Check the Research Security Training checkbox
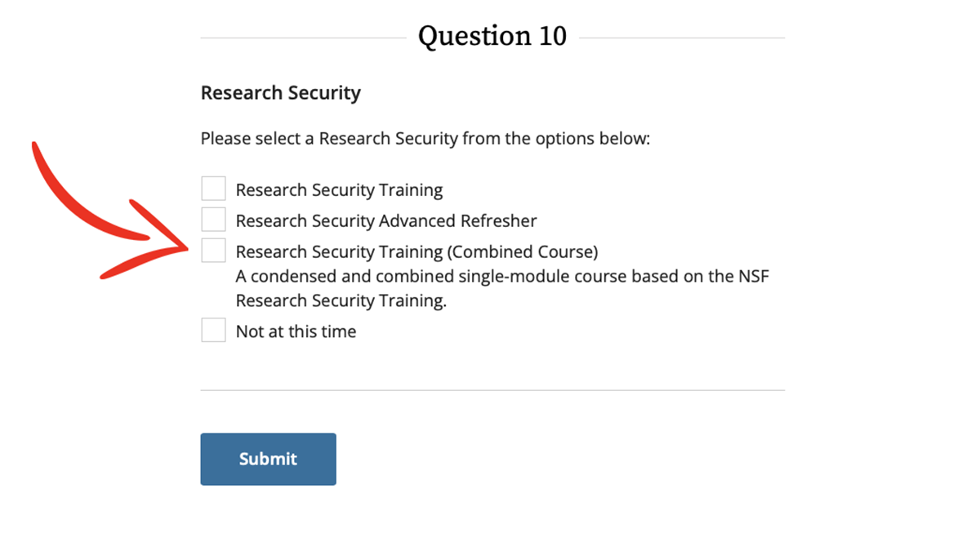The height and width of the screenshot is (538, 980). click(x=213, y=189)
